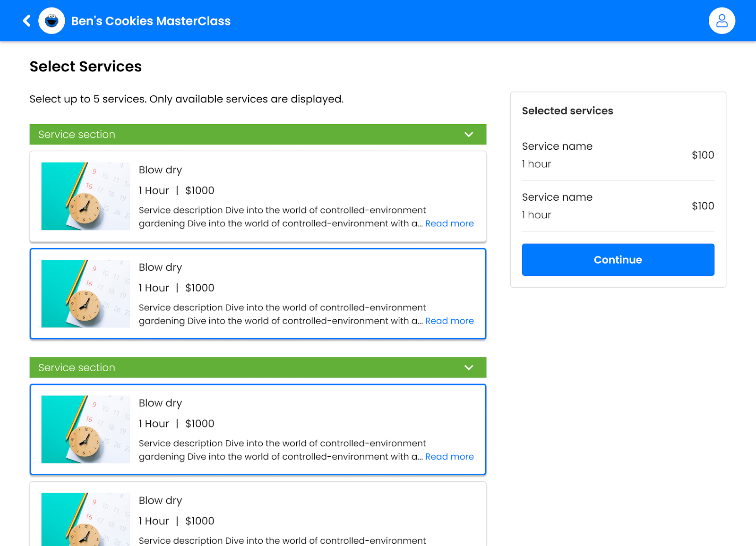Image resolution: width=756 pixels, height=546 pixels.
Task: Deselect the second, highlighted Blow dry card's title
Action: pos(160,267)
